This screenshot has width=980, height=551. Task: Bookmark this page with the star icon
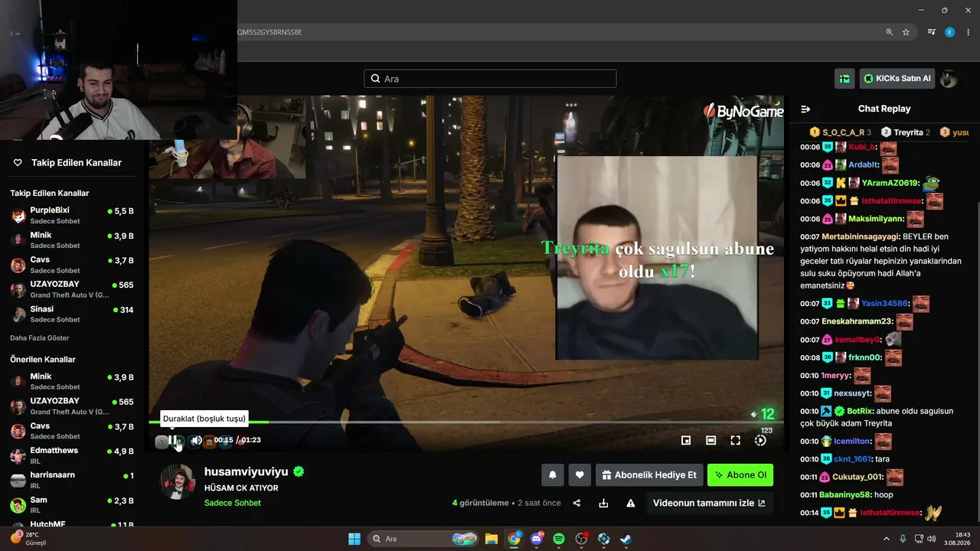pos(906,32)
